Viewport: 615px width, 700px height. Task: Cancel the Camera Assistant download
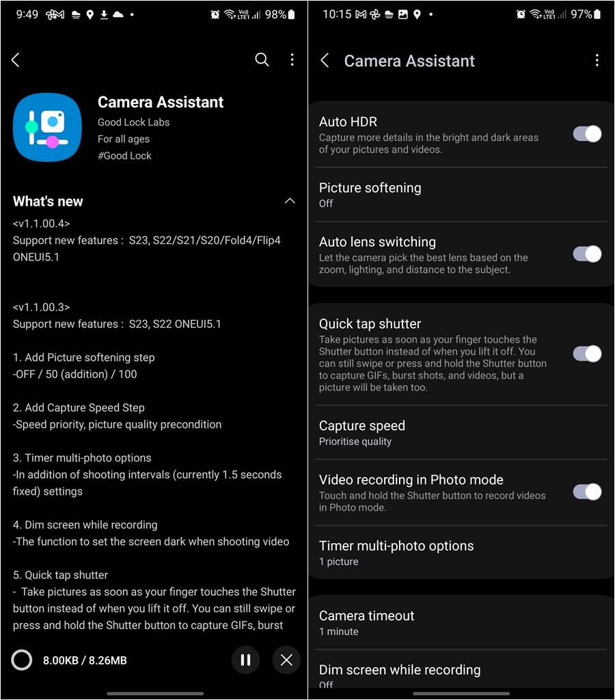[x=286, y=660]
